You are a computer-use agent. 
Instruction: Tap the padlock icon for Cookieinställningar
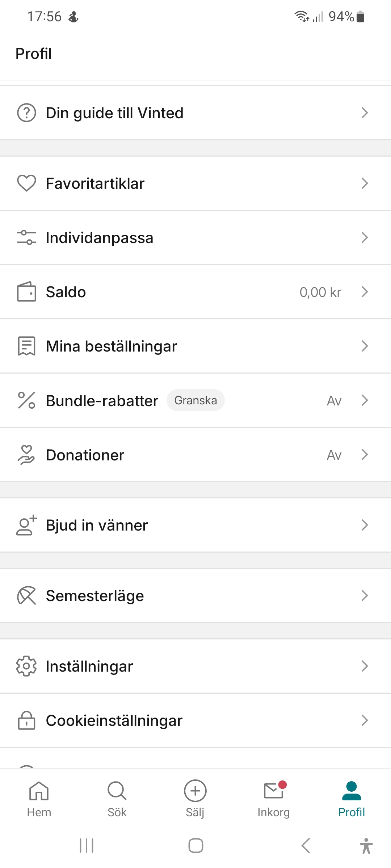point(26,720)
